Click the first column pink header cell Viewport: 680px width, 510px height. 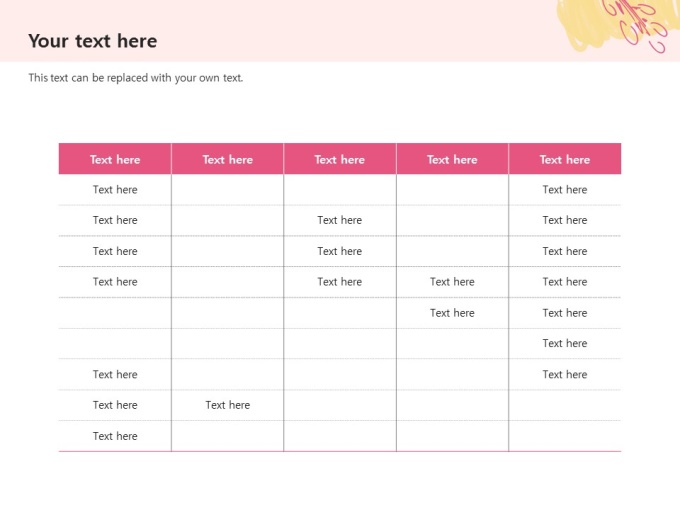pyautogui.click(x=115, y=159)
